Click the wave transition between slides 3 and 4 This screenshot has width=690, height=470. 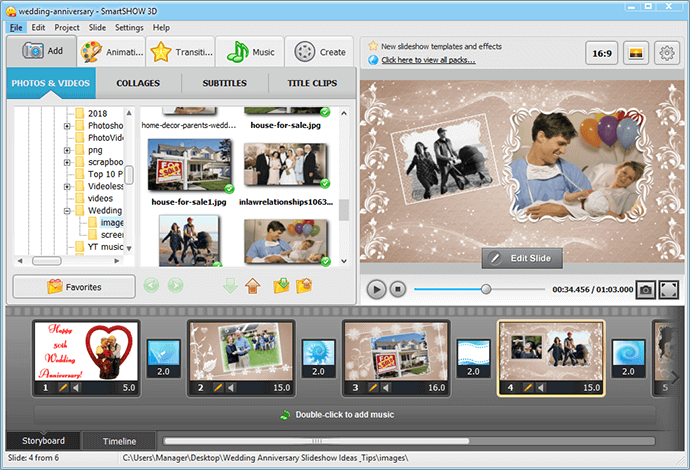pos(473,358)
